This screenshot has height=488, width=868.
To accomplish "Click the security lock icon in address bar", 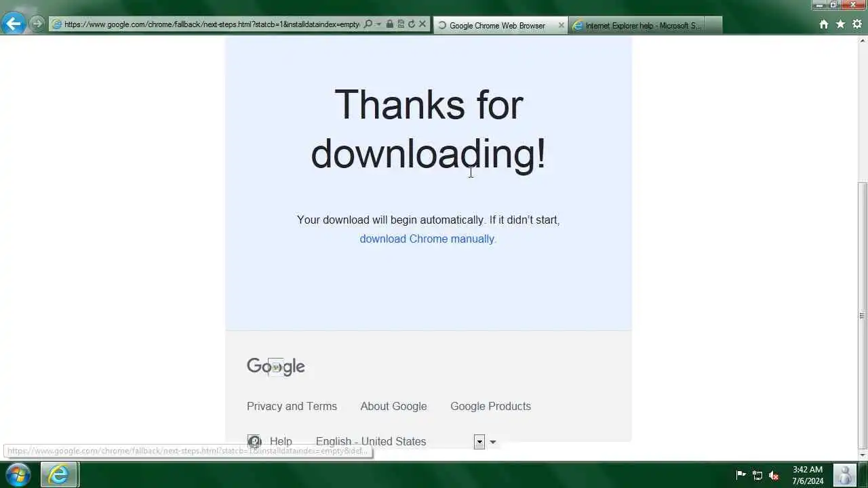I will point(390,24).
